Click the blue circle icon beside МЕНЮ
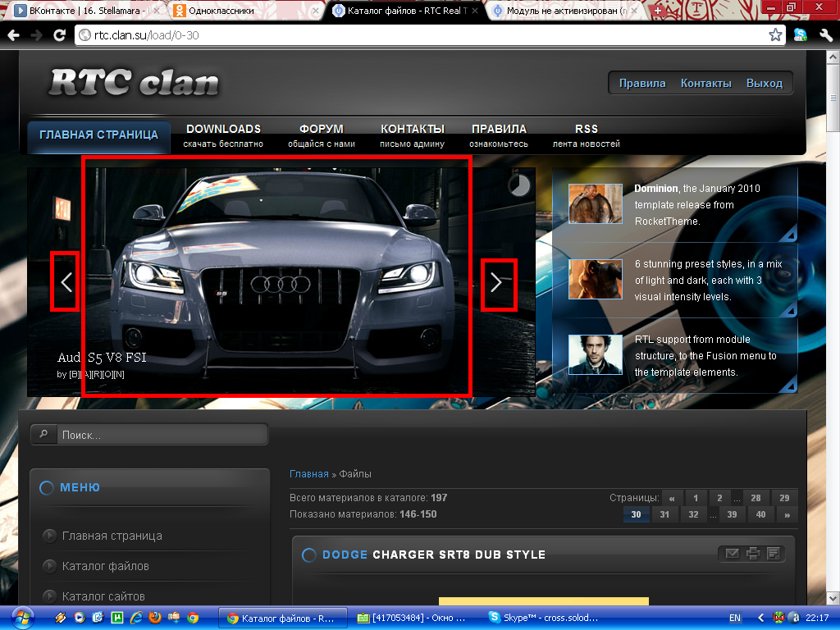The width and height of the screenshot is (840, 630). click(47, 487)
